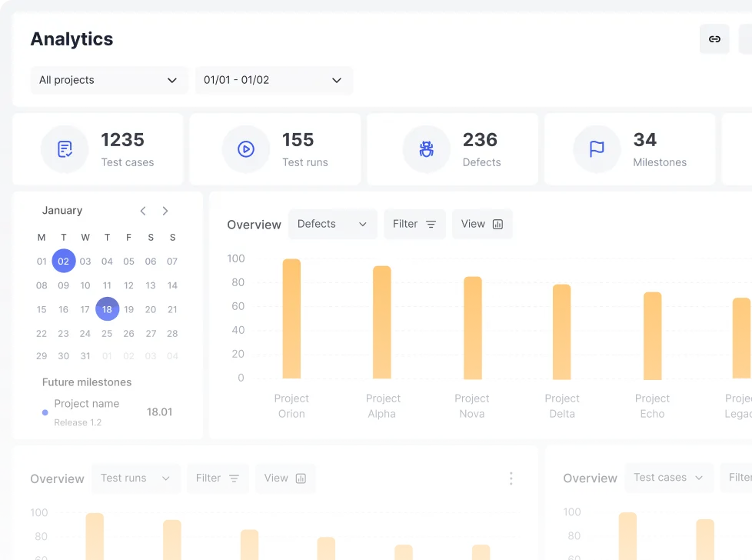This screenshot has width=752, height=560.
Task: Open Project name Release 1.2 milestone
Action: (107, 412)
